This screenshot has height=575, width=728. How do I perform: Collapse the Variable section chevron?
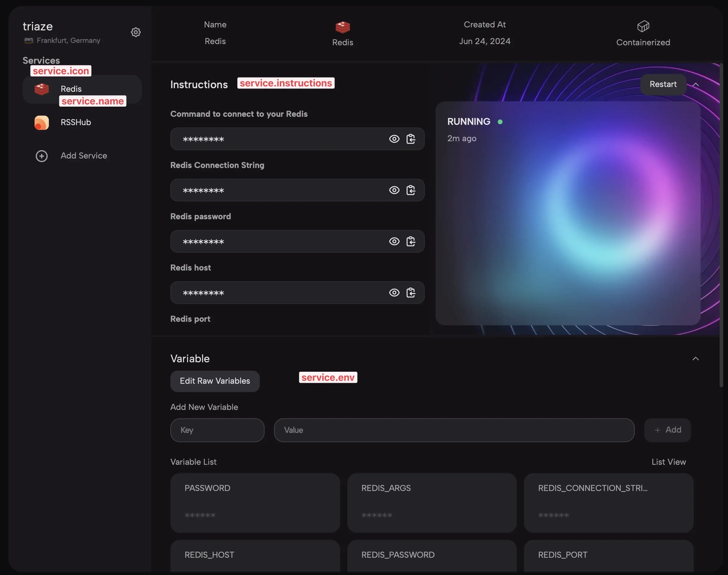[x=696, y=358]
